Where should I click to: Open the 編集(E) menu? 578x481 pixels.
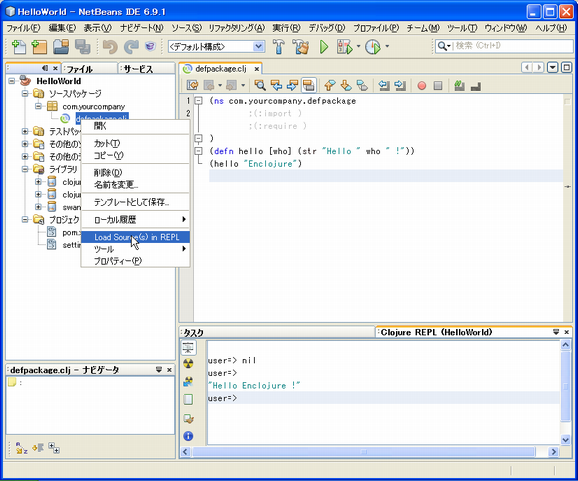tap(62, 28)
